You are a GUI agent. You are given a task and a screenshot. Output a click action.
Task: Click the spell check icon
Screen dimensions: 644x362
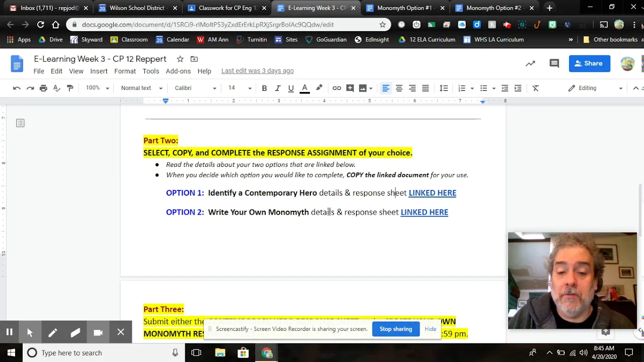[57, 88]
